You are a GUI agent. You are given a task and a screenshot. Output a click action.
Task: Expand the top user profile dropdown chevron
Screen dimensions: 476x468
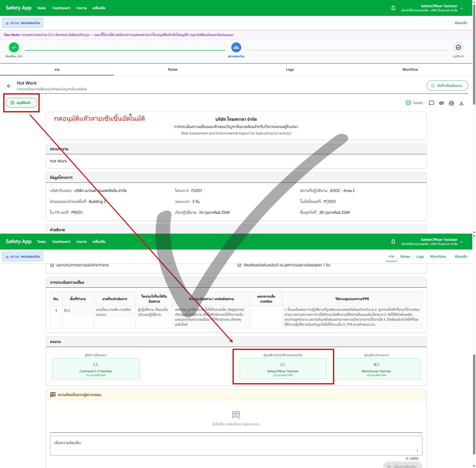pos(462,8)
